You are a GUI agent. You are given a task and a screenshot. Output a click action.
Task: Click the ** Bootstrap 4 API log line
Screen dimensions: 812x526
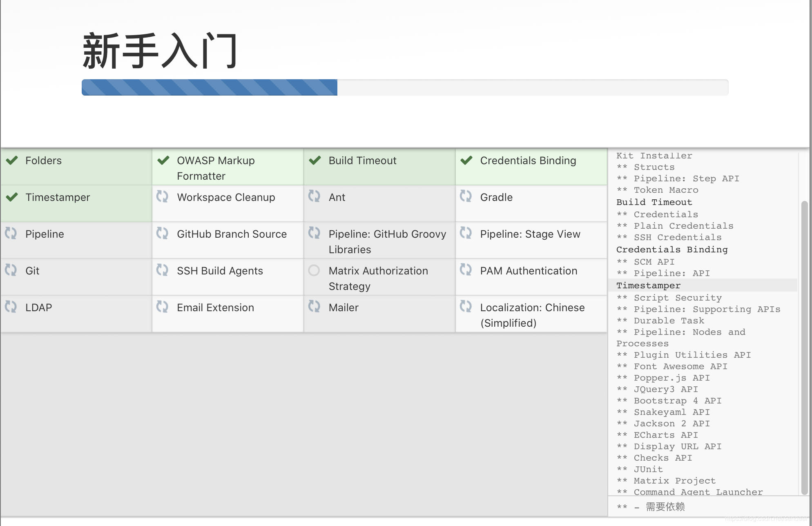(669, 401)
